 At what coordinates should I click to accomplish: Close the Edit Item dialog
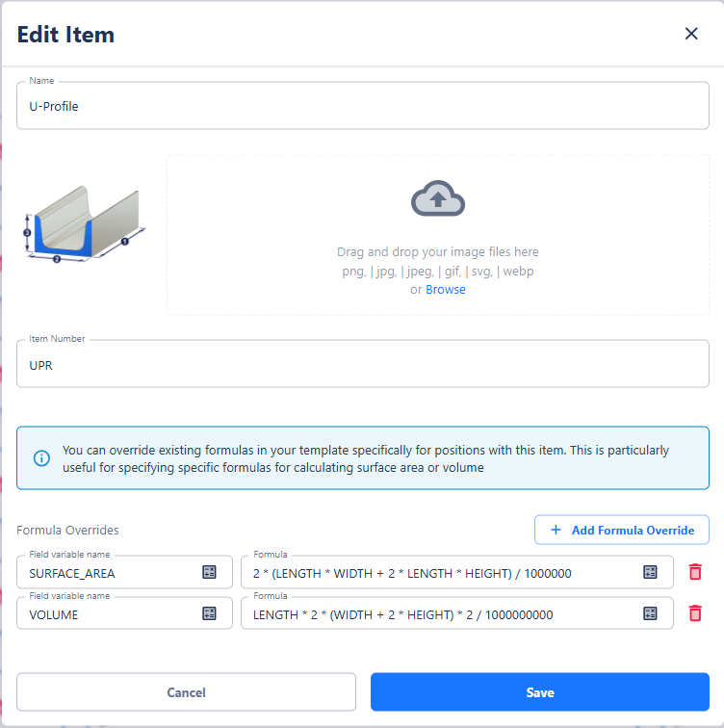click(690, 34)
